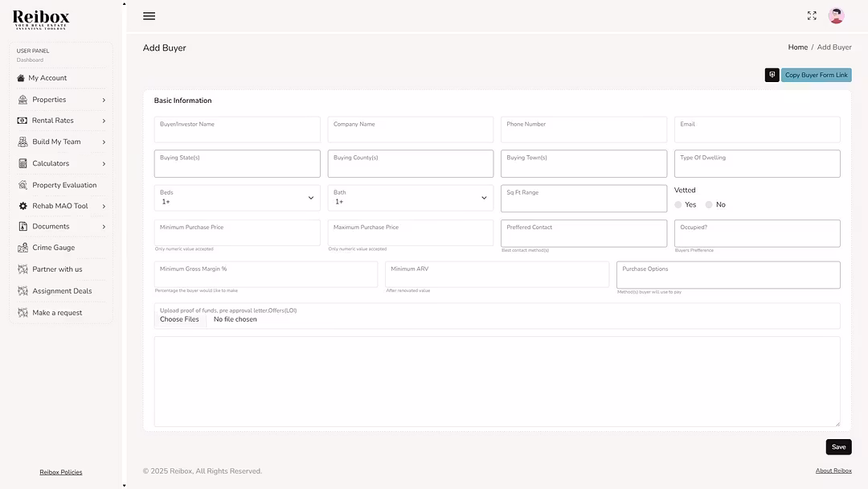
Task: Click the Partner with us icon
Action: (x=23, y=269)
